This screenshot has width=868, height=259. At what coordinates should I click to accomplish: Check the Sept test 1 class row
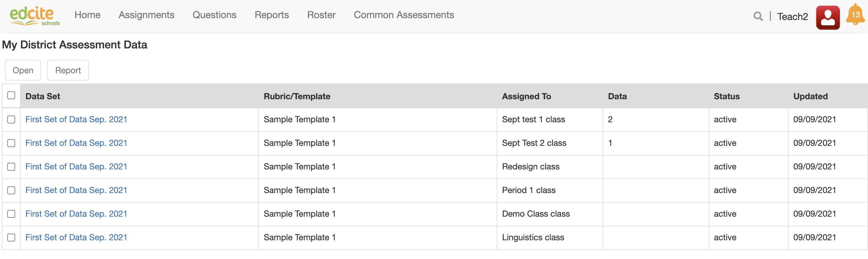click(11, 120)
